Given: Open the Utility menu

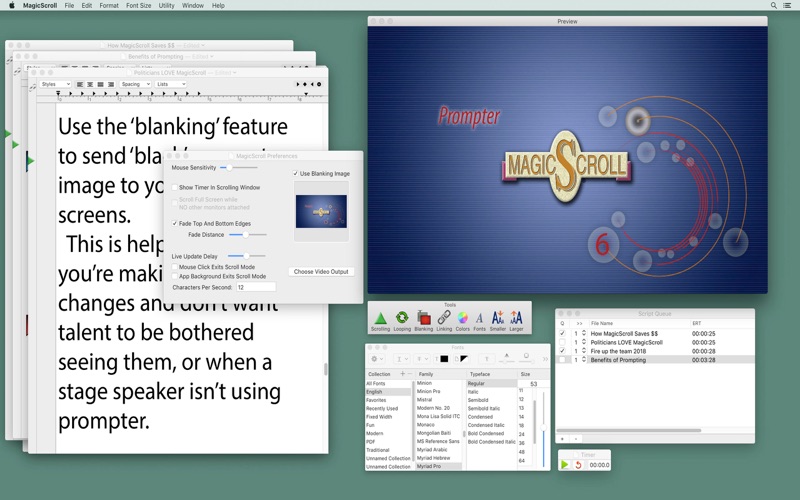Looking at the screenshot, I should click(x=166, y=5).
